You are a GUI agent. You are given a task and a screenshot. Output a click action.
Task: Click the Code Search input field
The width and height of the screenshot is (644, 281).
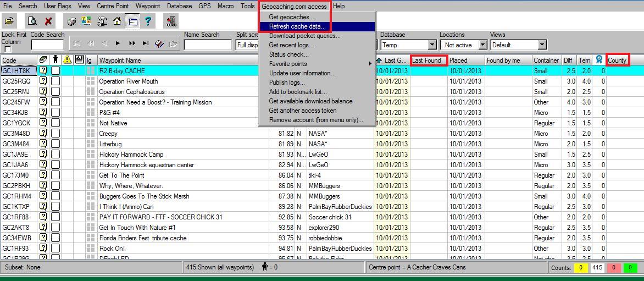coord(47,45)
